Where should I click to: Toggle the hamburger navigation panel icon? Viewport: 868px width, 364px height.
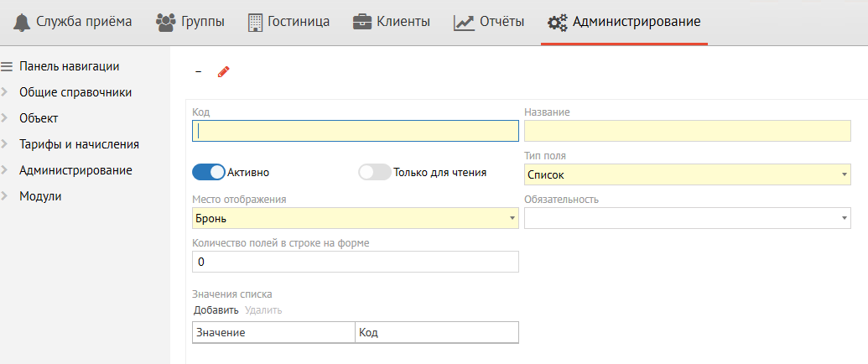point(7,66)
